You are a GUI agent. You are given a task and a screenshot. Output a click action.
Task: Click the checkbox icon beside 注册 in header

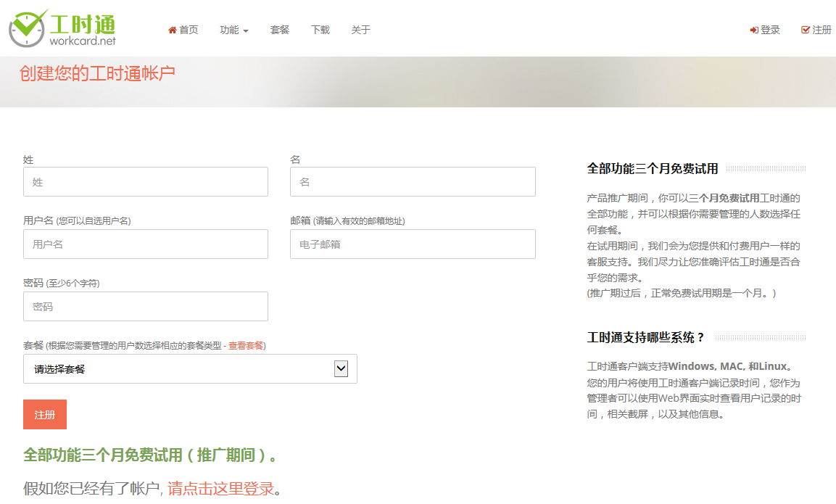point(805,30)
